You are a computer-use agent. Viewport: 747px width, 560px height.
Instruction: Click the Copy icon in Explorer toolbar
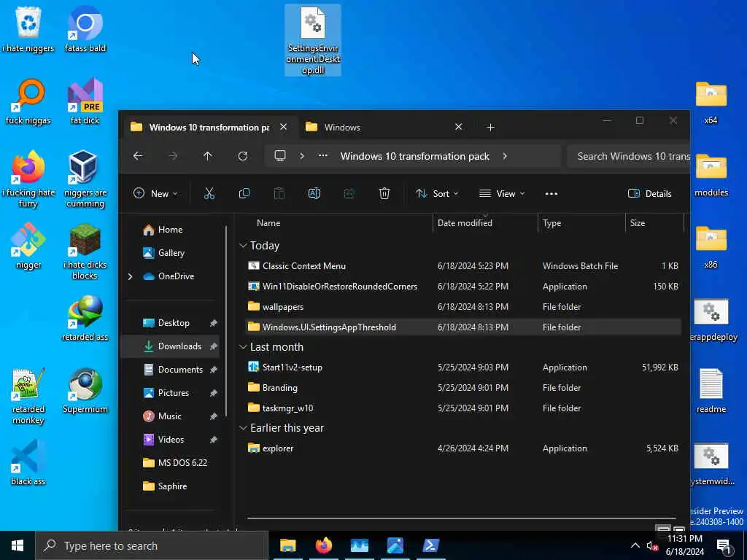click(244, 193)
